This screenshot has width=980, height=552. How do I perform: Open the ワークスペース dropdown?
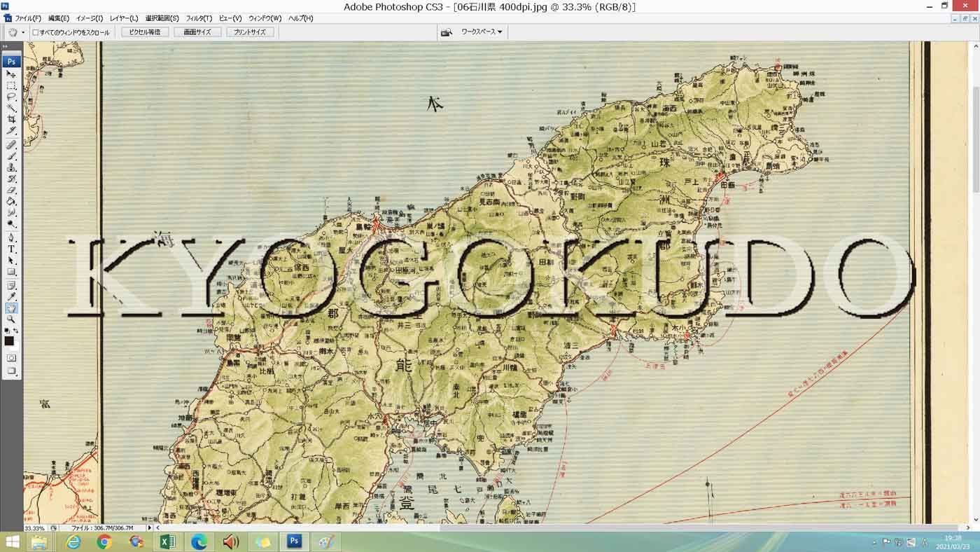[x=481, y=32]
